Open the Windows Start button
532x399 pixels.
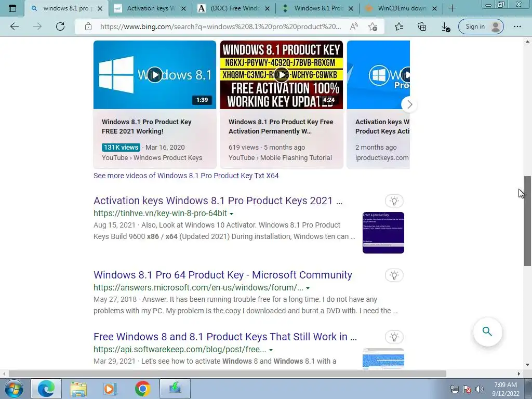[x=14, y=389]
